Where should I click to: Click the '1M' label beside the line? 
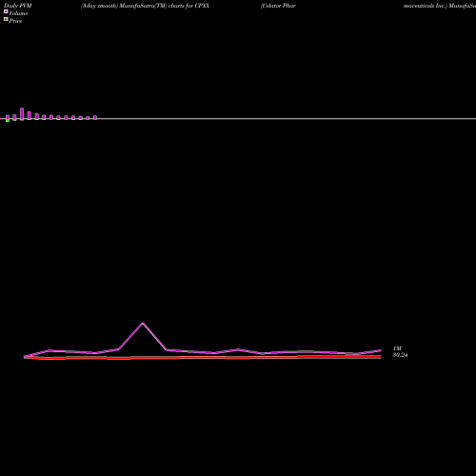[397, 348]
